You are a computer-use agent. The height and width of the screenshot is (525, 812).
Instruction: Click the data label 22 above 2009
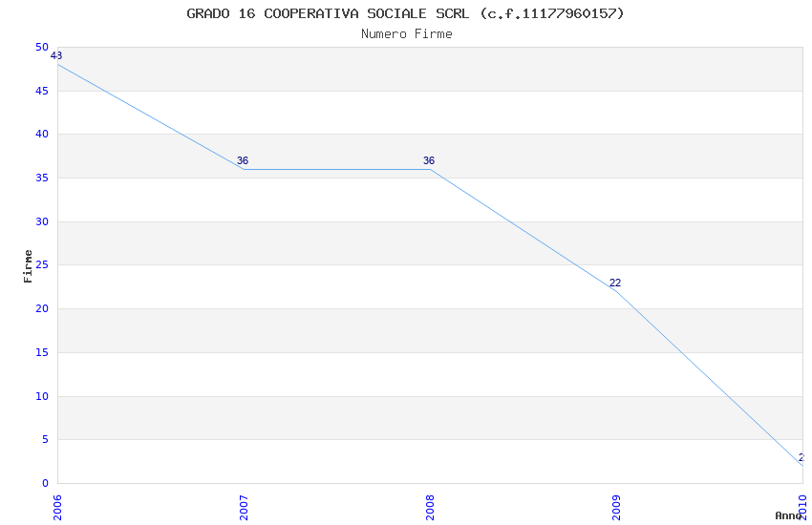[x=615, y=283]
